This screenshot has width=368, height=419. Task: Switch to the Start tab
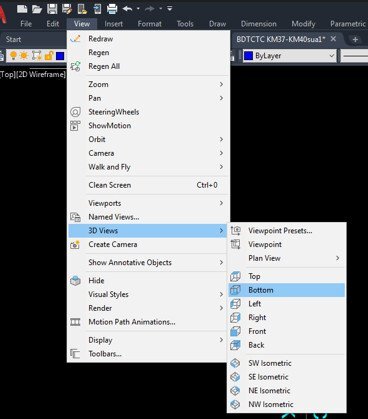pos(13,39)
